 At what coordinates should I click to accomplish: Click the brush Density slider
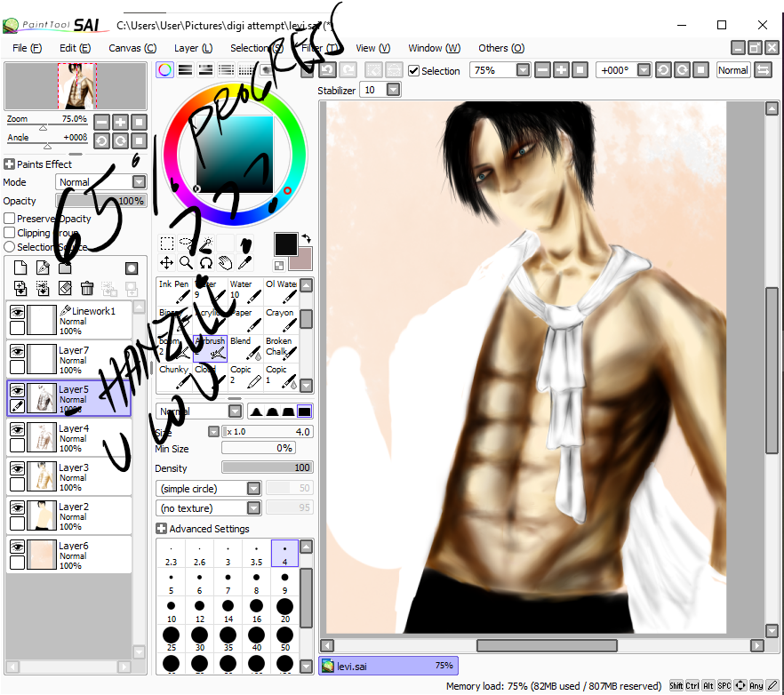[x=268, y=467]
